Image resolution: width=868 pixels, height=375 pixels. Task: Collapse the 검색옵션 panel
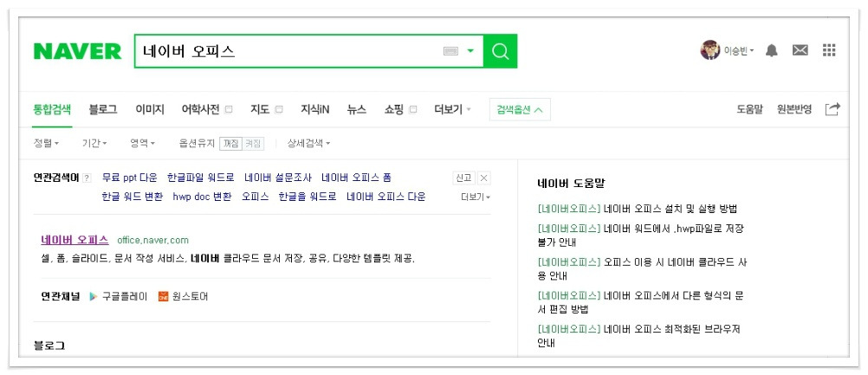point(520,109)
